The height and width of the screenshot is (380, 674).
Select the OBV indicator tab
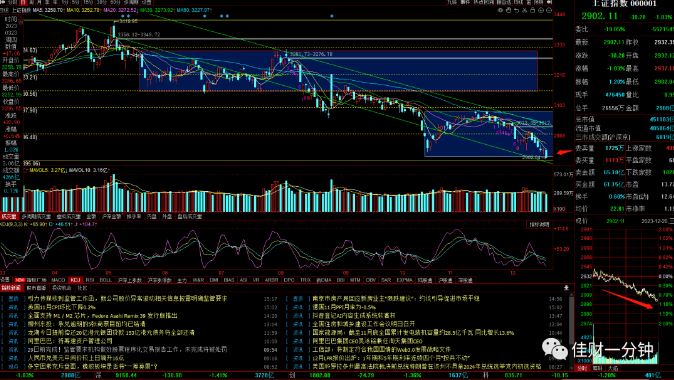tap(371, 280)
